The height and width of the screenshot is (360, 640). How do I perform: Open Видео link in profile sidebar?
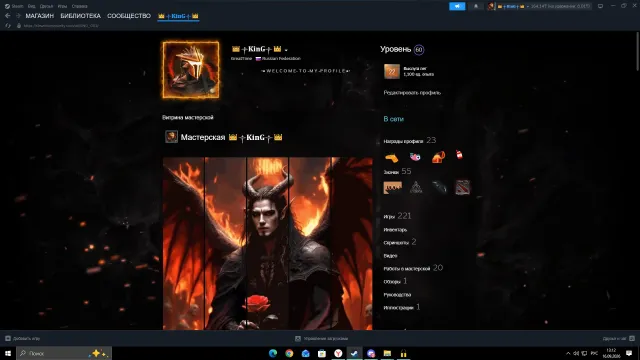tap(390, 256)
